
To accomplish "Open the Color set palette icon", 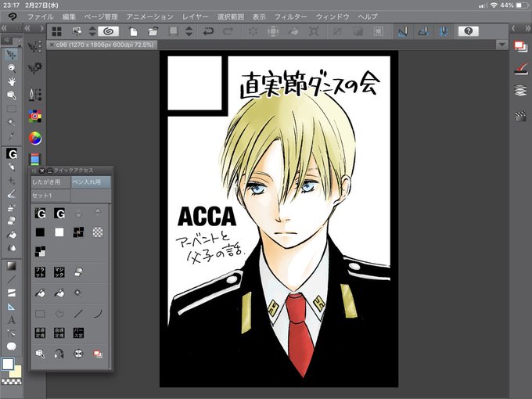I will point(35,117).
